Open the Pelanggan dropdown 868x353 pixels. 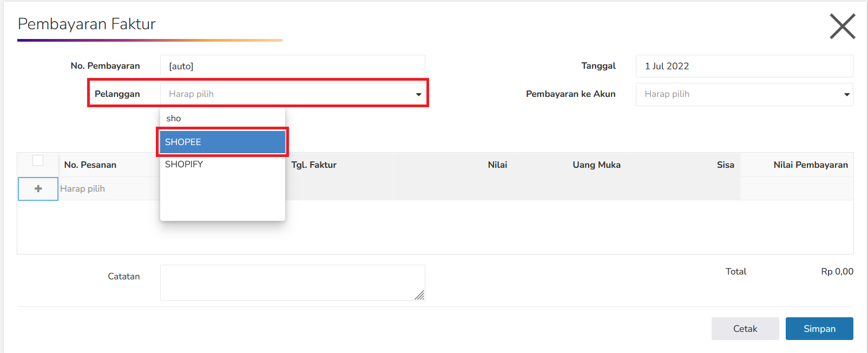(x=292, y=94)
